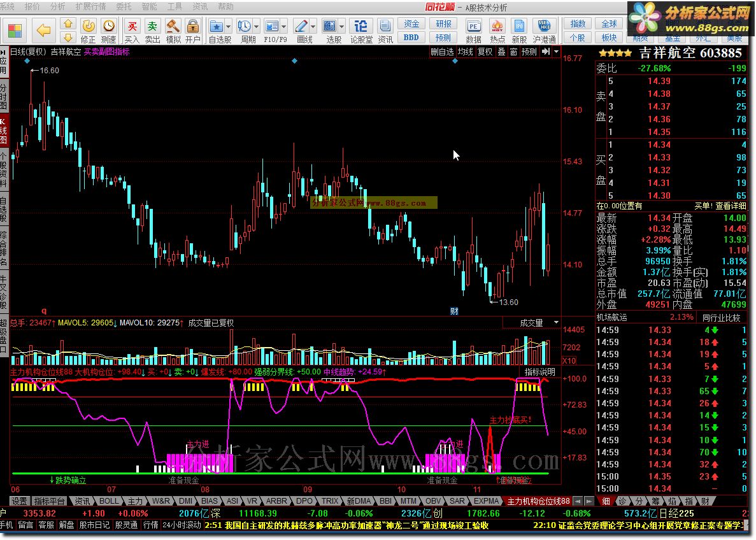This screenshot has width=756, height=540.
Task: Click the 修正 toolbar icon
Action: 89,31
